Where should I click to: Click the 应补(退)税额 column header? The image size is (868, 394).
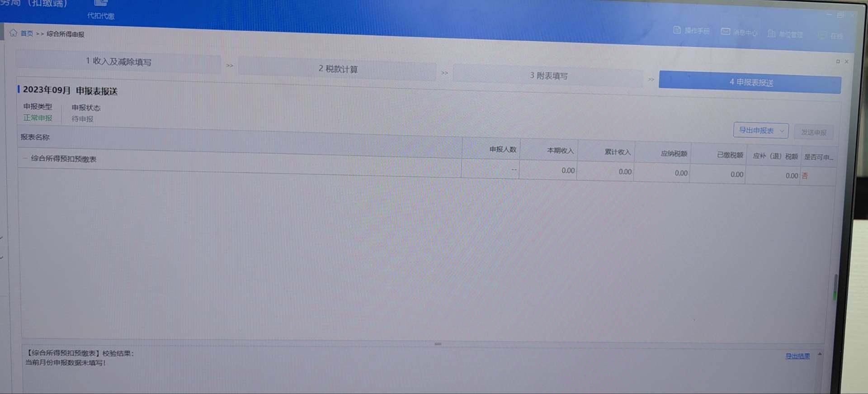tap(775, 156)
